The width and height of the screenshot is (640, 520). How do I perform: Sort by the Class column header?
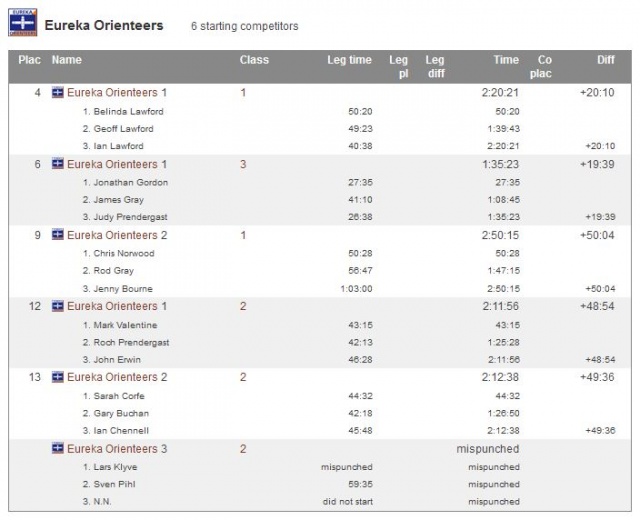pyautogui.click(x=254, y=60)
